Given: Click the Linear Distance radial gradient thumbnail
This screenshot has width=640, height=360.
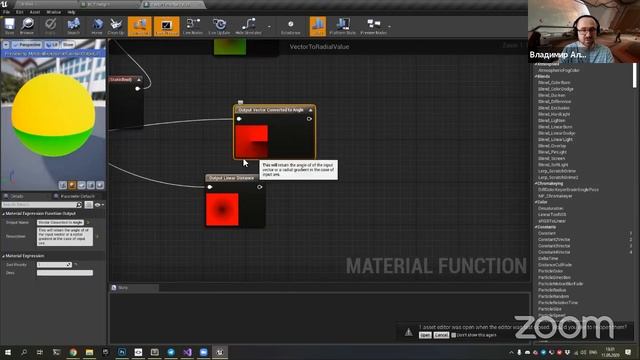Looking at the screenshot, I should tap(222, 209).
